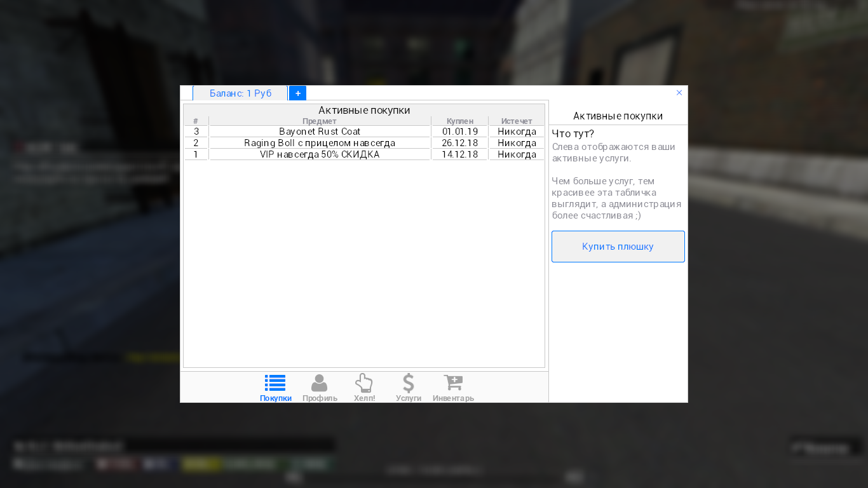Click the right panel Активные покупки header
This screenshot has width=868, height=488.
618,116
